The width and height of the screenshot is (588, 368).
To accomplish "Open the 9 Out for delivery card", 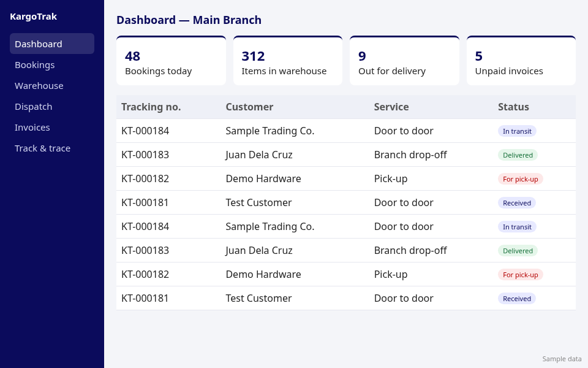I will (405, 61).
